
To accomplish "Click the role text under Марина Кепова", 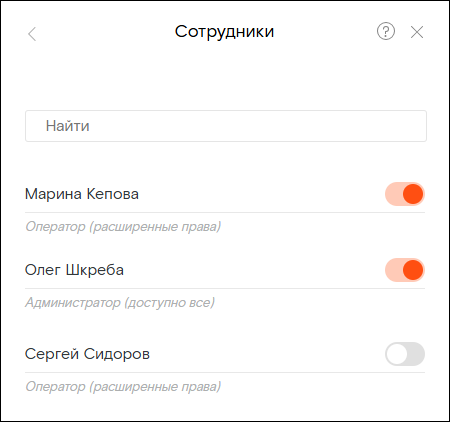I will coord(123,227).
